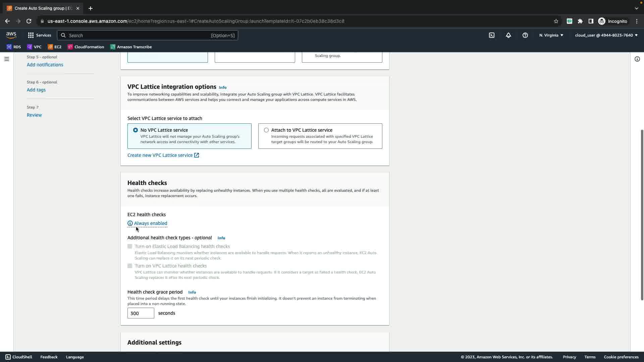Open the info panel icon at right
Image resolution: width=644 pixels, height=362 pixels.
click(637, 59)
